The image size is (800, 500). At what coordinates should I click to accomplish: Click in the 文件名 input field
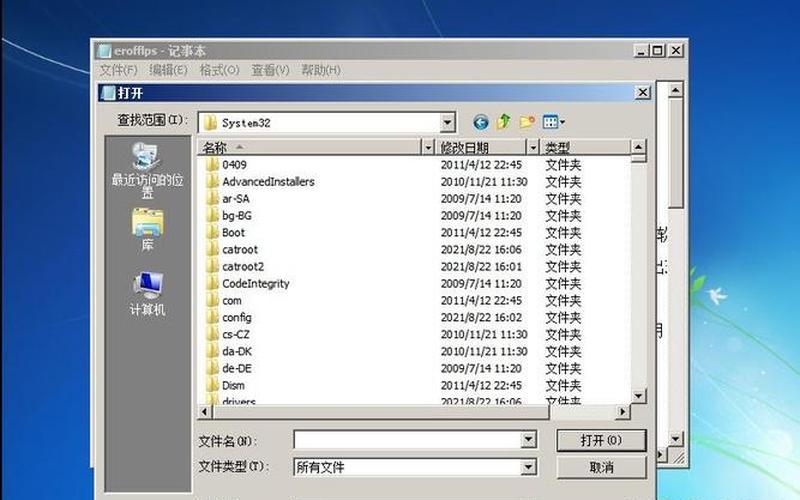click(x=407, y=440)
